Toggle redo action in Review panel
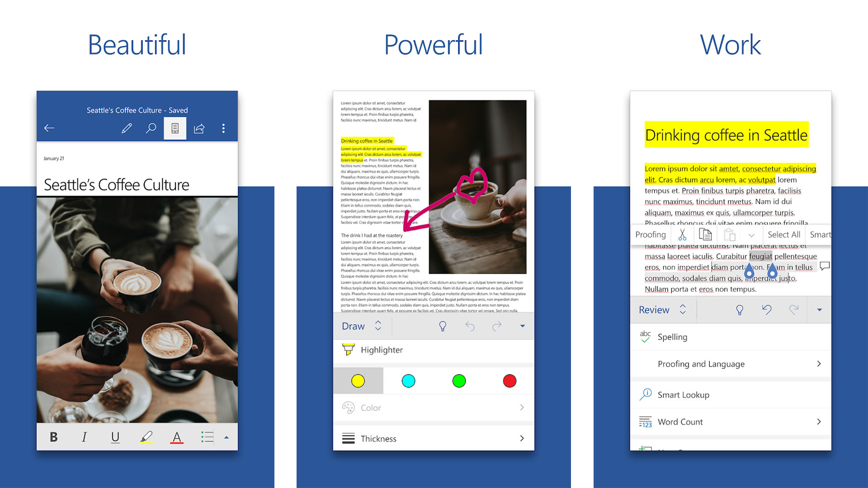The height and width of the screenshot is (488, 868). [x=793, y=309]
